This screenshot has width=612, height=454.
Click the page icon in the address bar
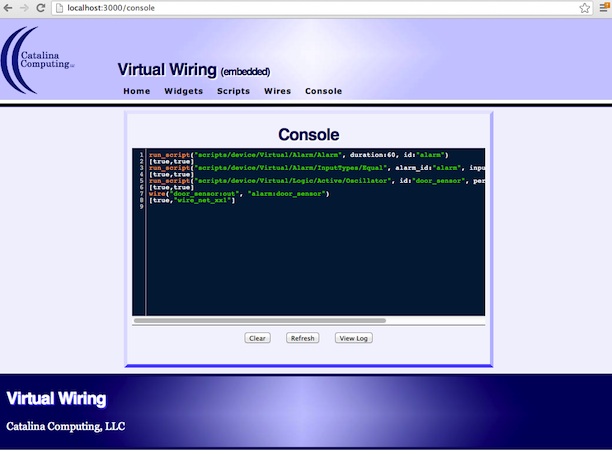(59, 8)
